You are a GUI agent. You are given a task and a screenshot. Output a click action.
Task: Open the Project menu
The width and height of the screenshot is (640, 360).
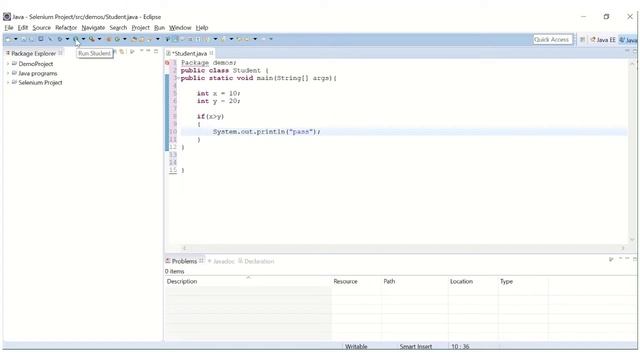pos(140,28)
